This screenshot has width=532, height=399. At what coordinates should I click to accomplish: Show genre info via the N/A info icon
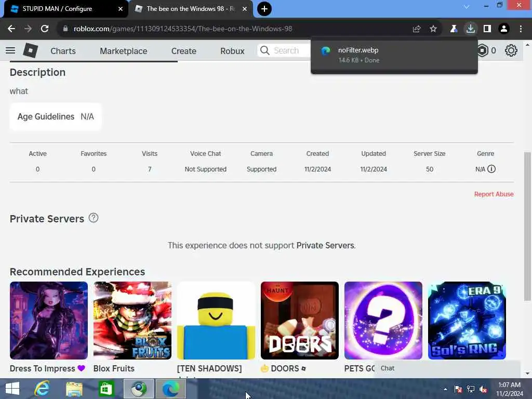491,169
